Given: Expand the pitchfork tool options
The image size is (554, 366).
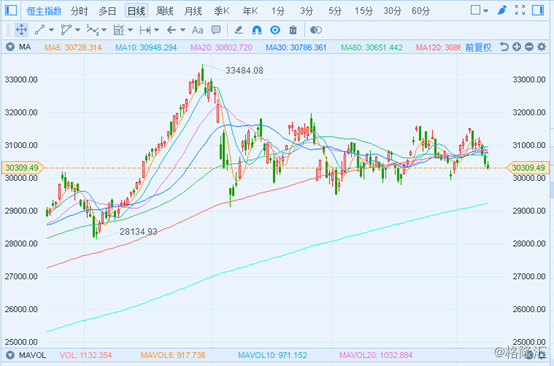Looking at the screenshot, I should (78, 30).
